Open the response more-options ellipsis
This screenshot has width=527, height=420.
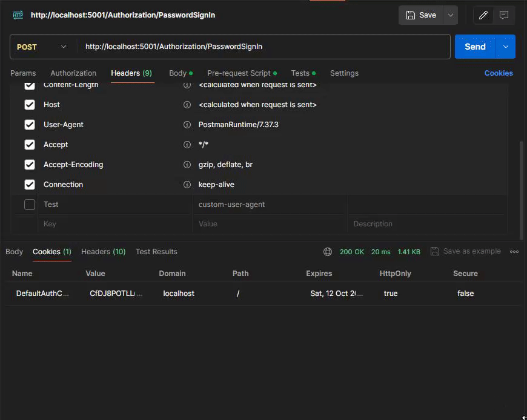pos(514,252)
